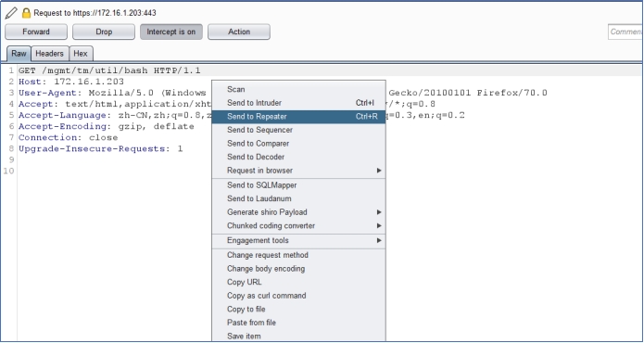Forward the intercepted request
This screenshot has height=343, width=644.
pyautogui.click(x=36, y=32)
